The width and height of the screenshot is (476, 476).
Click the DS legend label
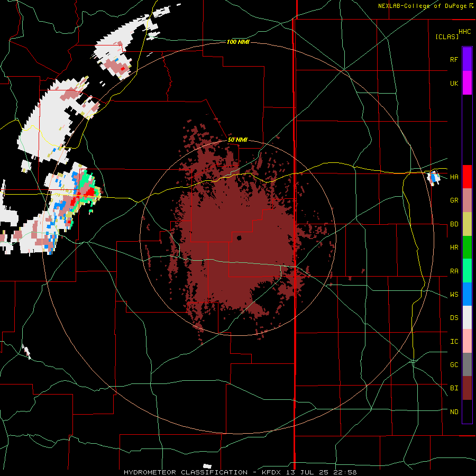pyautogui.click(x=454, y=318)
